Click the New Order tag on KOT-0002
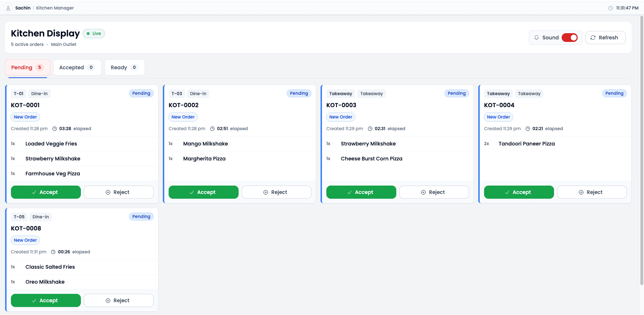644x315 pixels. (183, 117)
